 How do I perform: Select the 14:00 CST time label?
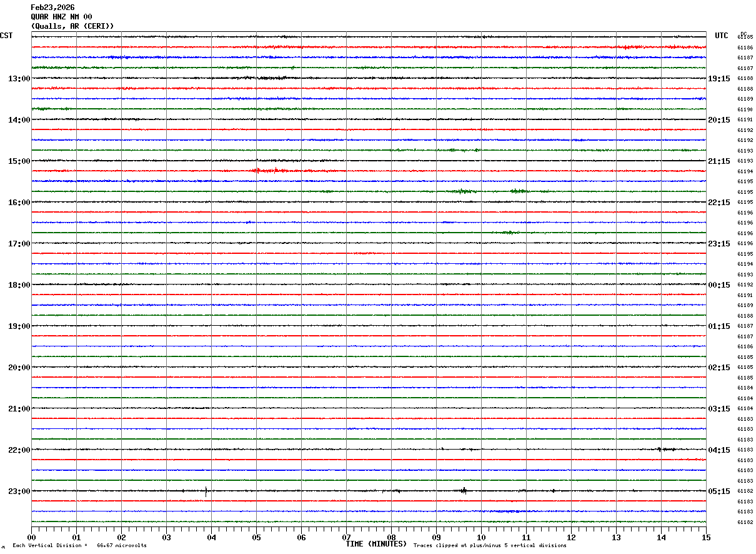pyautogui.click(x=19, y=120)
